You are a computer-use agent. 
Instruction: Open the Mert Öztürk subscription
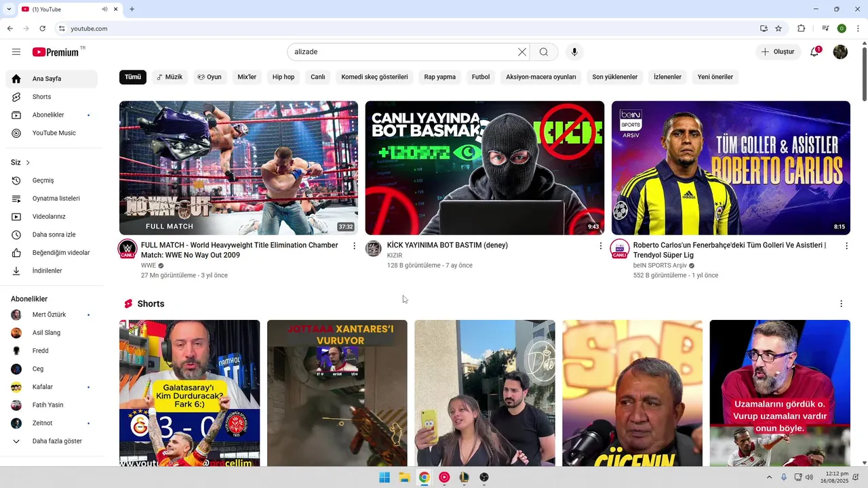[52, 314]
